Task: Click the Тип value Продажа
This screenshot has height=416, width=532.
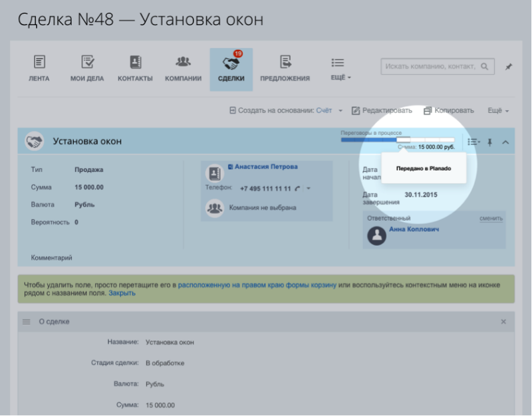Action: [x=89, y=169]
